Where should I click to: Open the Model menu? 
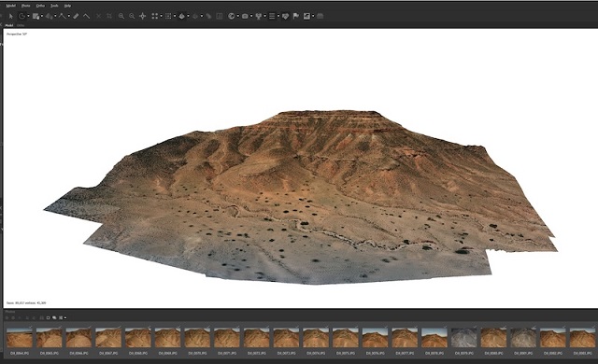[x=10, y=6]
